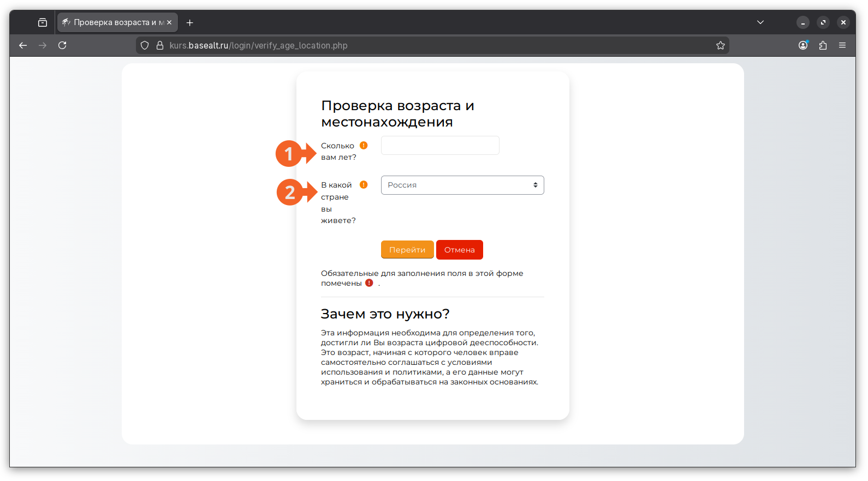Screen dimensions: 868x481
Task: Open the hamburger application menu
Action: 842,45
